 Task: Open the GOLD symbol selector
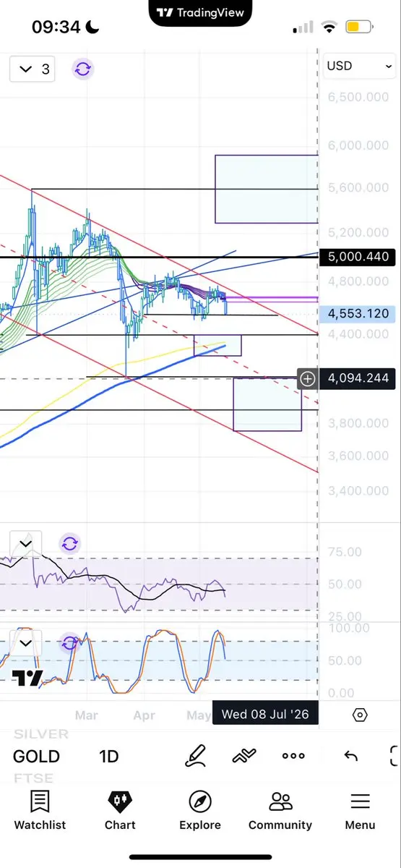coord(36,757)
